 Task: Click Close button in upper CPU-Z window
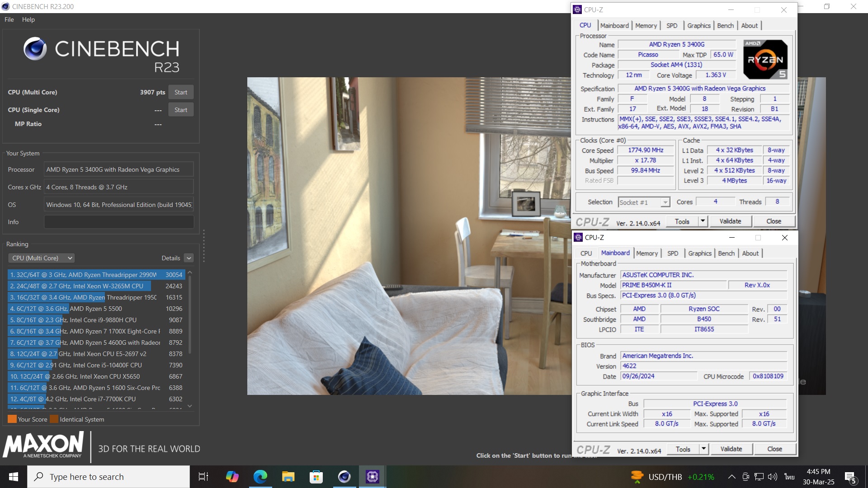pos(774,221)
